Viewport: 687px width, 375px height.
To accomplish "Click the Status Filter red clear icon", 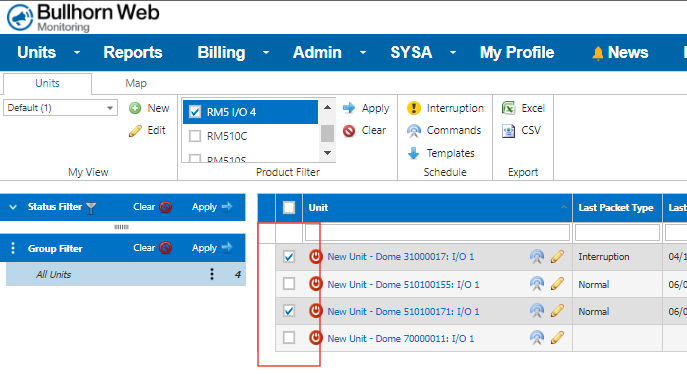I will pos(166,207).
